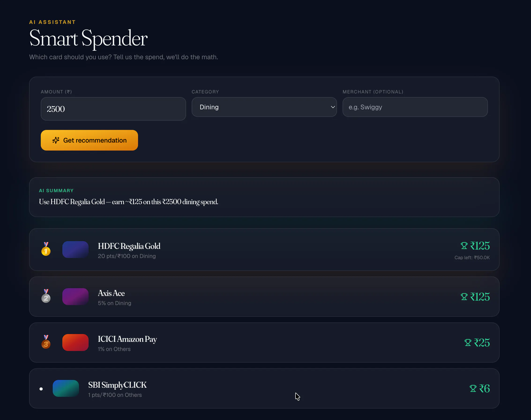Click the HDFC Regalia Gold card thumbnail

click(75, 250)
